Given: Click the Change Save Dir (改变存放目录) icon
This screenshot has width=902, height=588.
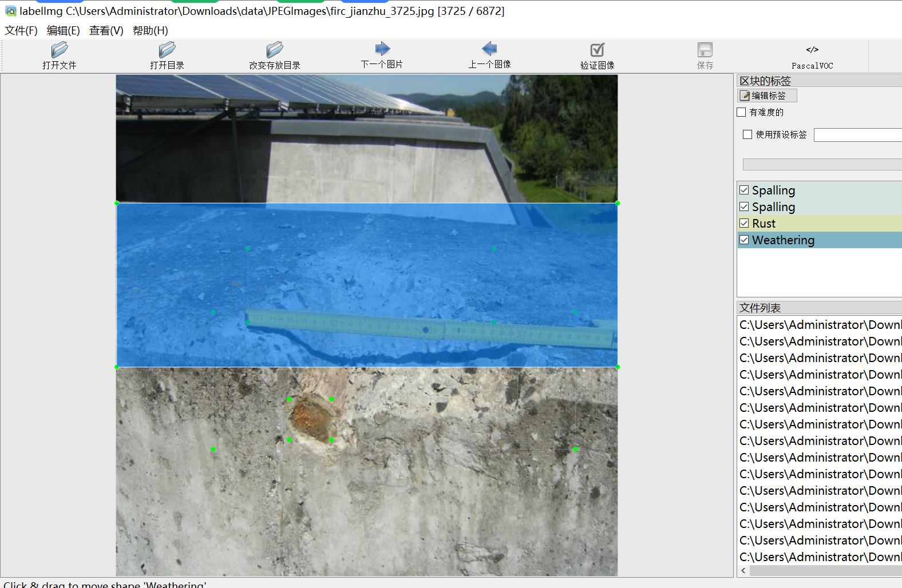Looking at the screenshot, I should [x=274, y=50].
